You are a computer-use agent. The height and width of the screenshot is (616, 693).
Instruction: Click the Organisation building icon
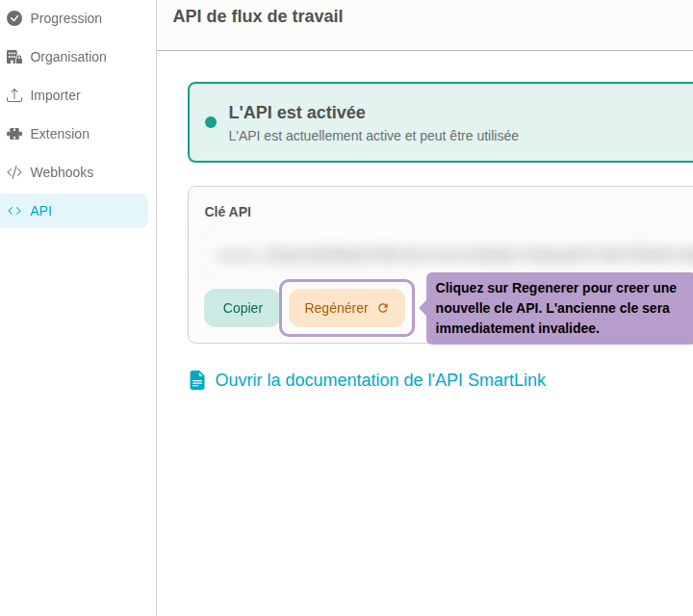(x=14, y=57)
